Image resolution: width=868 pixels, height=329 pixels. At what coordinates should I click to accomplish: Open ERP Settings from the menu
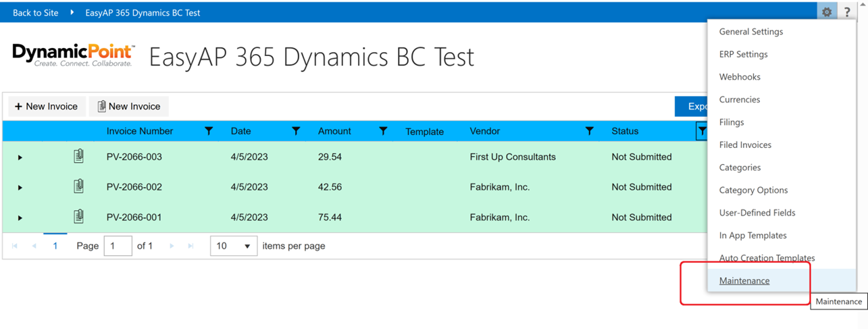point(743,54)
